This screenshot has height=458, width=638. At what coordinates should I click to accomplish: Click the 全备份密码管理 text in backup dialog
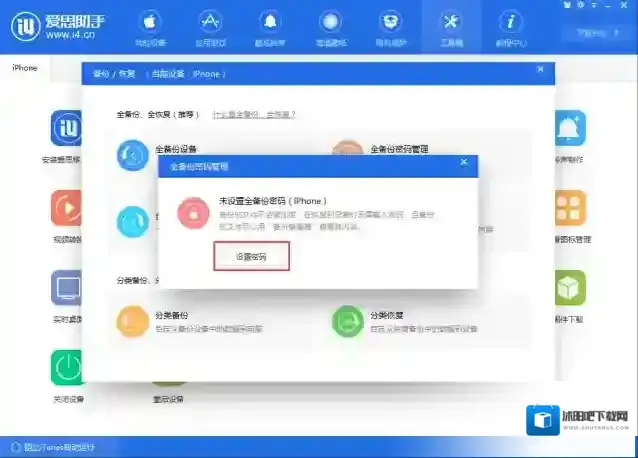[399, 149]
